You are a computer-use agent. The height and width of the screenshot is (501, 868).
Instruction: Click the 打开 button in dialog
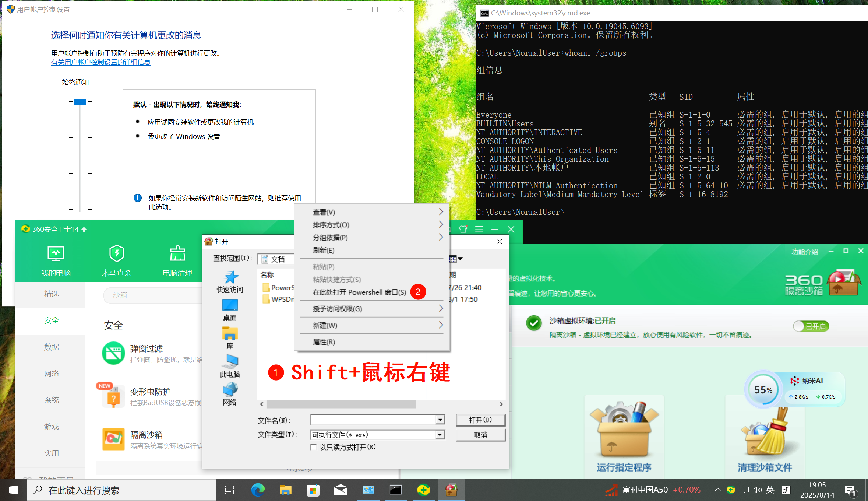[x=480, y=420]
